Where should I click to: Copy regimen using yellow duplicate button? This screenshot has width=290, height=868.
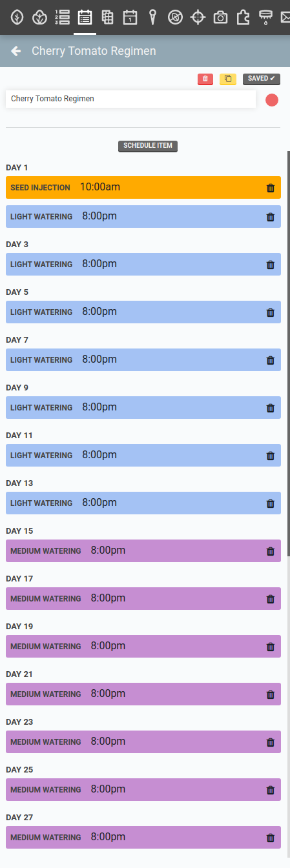(x=228, y=79)
